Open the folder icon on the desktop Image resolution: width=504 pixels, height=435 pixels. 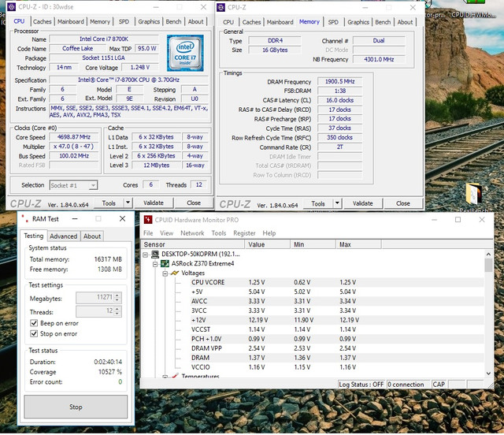coord(473,193)
